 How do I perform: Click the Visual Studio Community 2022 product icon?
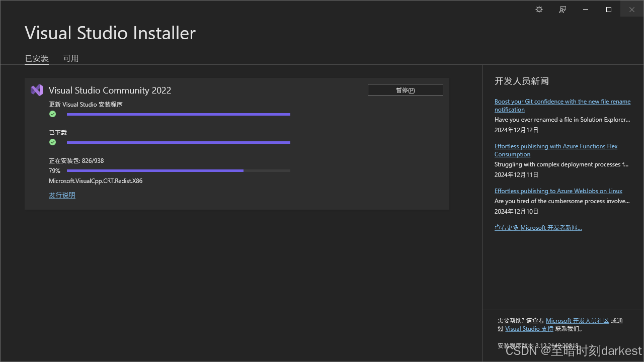pos(36,90)
